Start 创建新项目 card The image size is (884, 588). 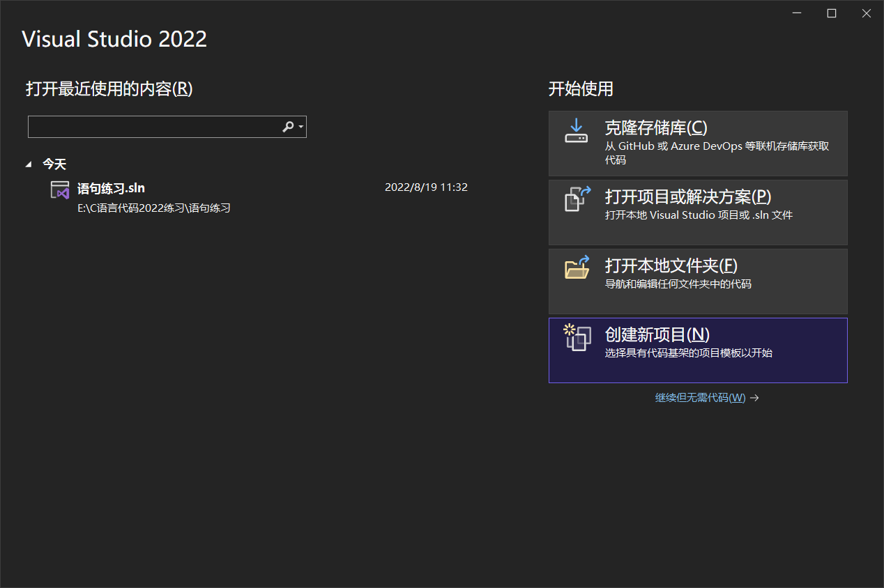[x=698, y=350]
